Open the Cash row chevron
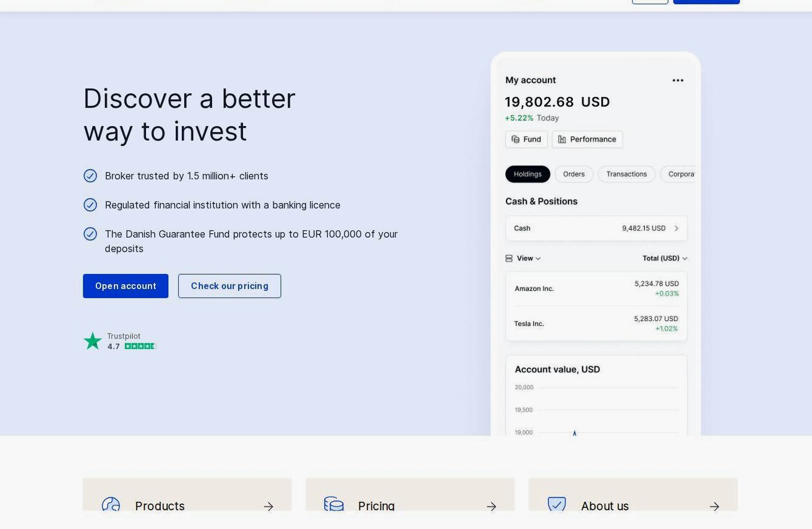The width and height of the screenshot is (812, 529). 677,228
